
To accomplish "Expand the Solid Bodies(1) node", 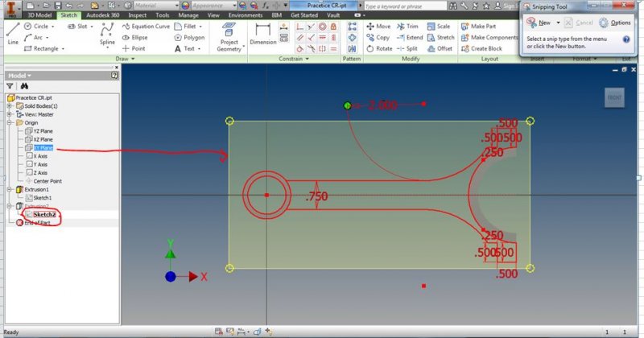I will coord(9,106).
